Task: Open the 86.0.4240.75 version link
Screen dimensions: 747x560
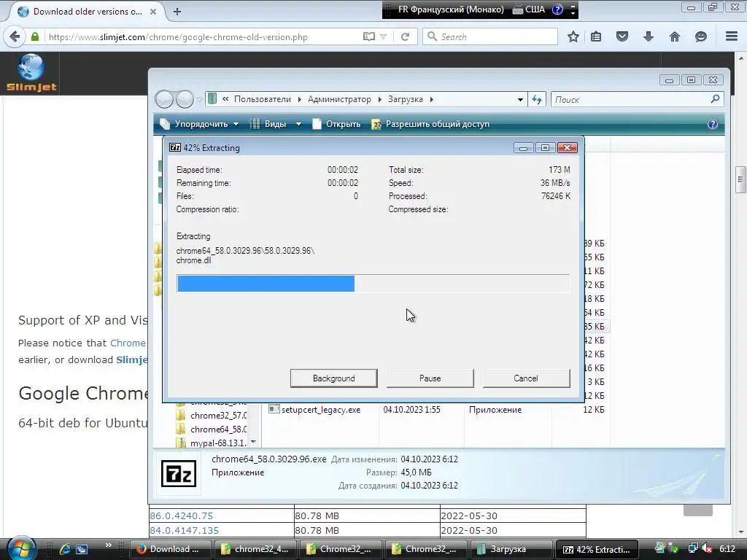Action: tap(182, 516)
